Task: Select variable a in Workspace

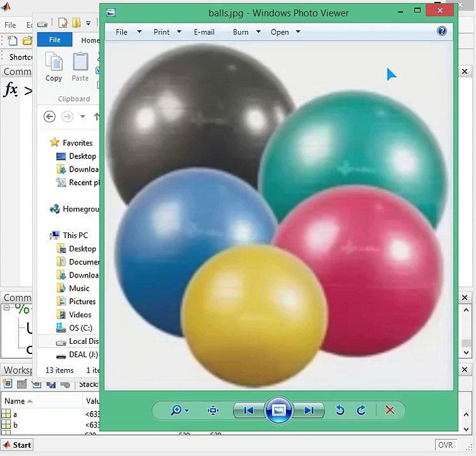Action: tap(15, 414)
